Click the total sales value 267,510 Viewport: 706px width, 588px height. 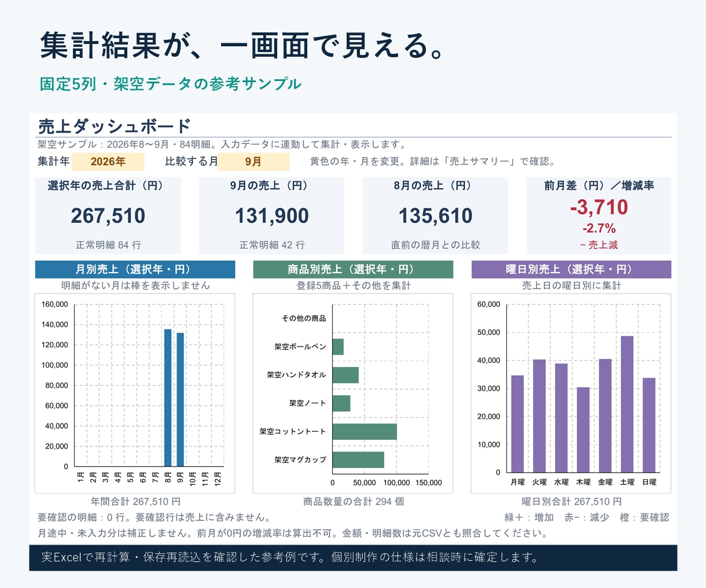[x=108, y=216]
